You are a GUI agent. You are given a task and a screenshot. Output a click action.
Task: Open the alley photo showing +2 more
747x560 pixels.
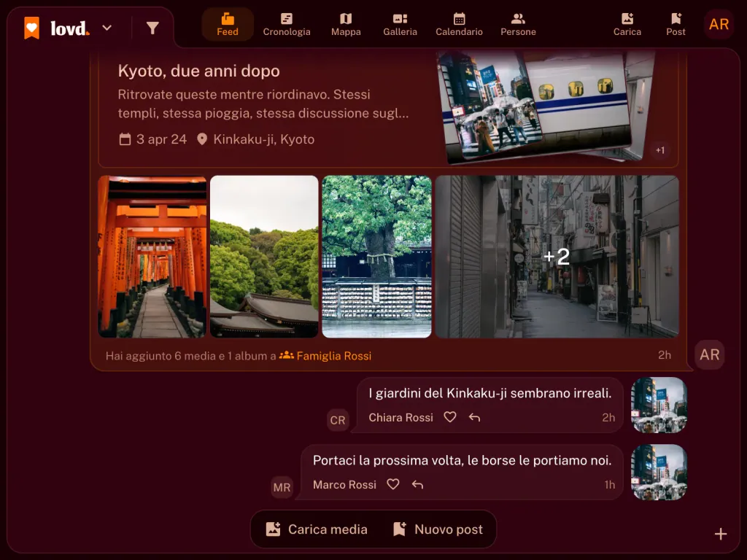557,257
